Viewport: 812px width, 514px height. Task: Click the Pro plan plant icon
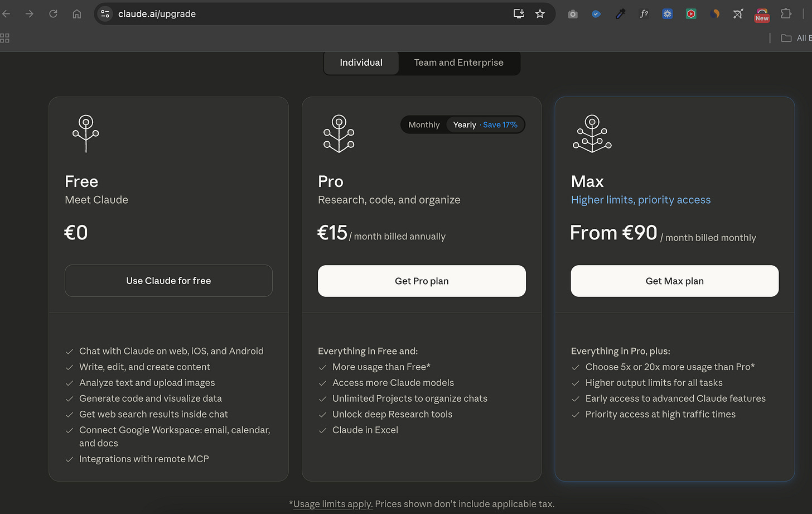coord(339,133)
